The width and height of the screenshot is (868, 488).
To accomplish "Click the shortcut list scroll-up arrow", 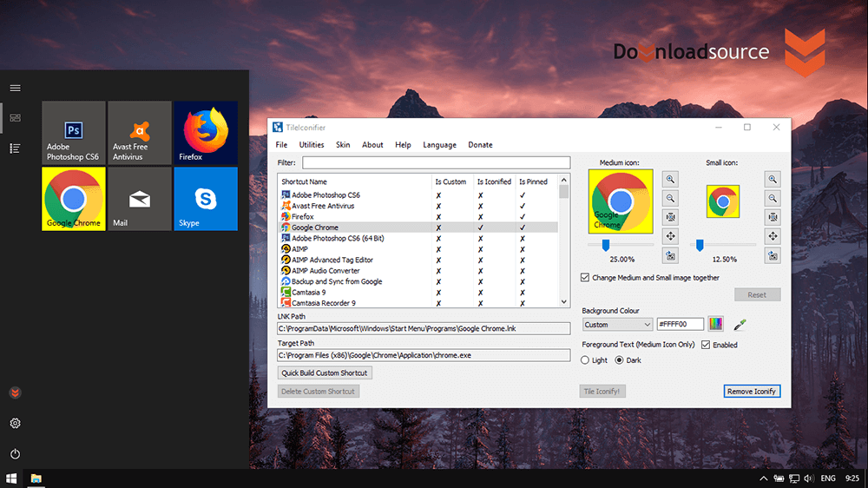I will click(x=564, y=180).
